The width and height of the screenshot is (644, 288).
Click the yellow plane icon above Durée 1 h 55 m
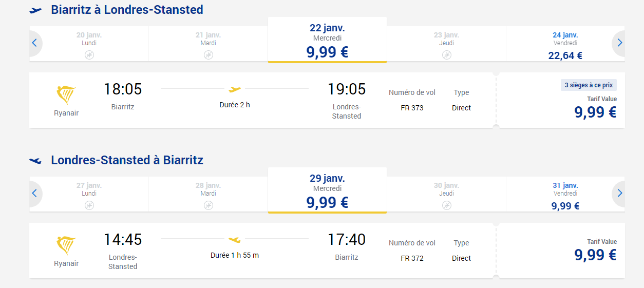[x=235, y=239]
